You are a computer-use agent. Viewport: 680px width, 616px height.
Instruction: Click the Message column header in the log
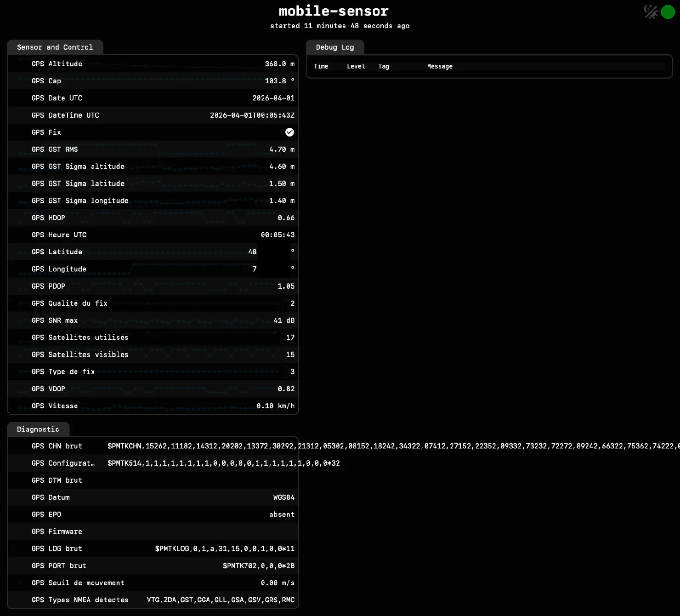[440, 67]
